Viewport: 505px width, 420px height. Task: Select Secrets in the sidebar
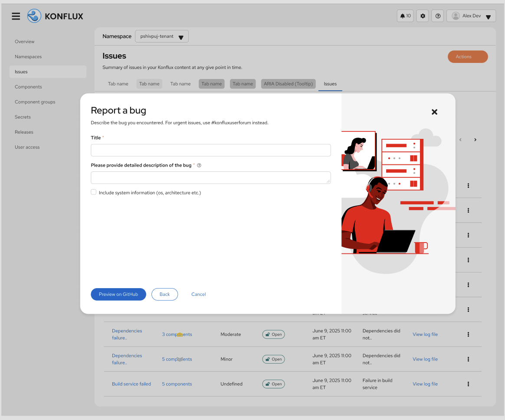pyautogui.click(x=23, y=117)
